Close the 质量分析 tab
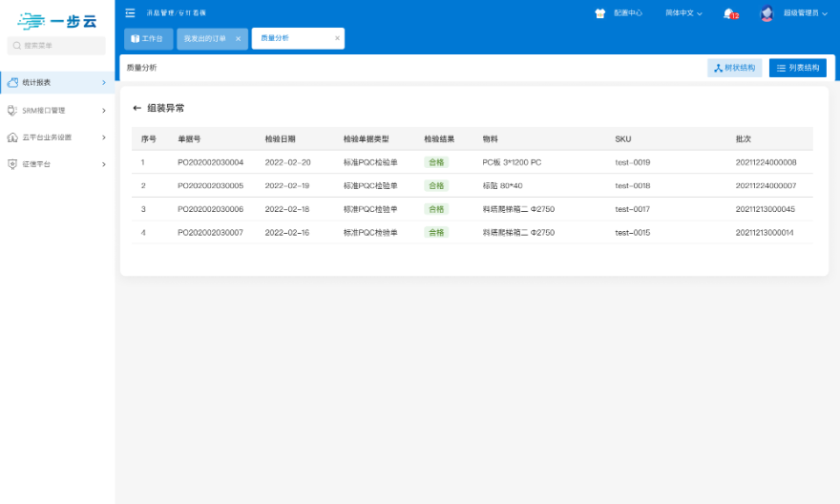840x504 pixels. [x=337, y=38]
